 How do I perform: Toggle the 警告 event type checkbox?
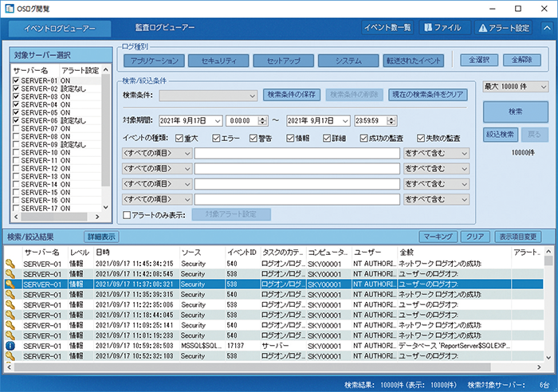click(x=253, y=138)
